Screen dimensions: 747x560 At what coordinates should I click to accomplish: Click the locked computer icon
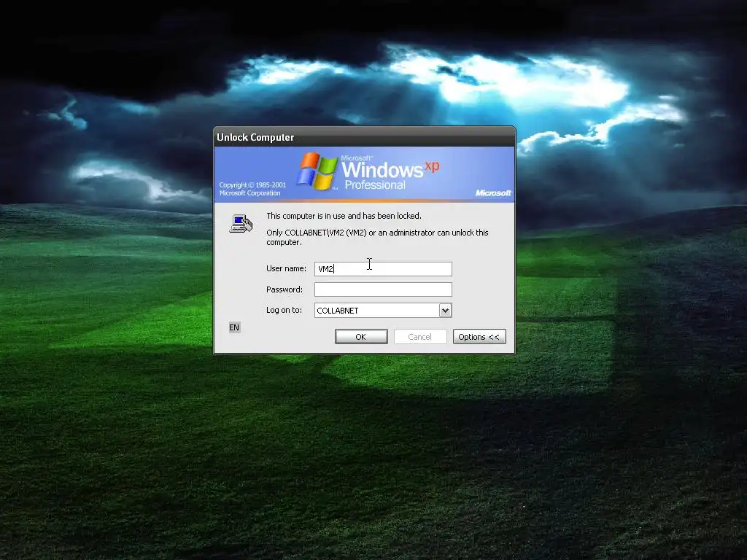[241, 223]
